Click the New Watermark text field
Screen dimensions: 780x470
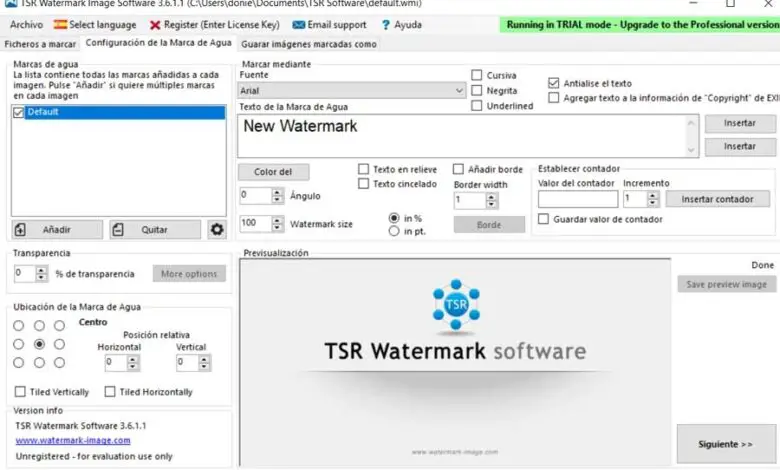461,136
